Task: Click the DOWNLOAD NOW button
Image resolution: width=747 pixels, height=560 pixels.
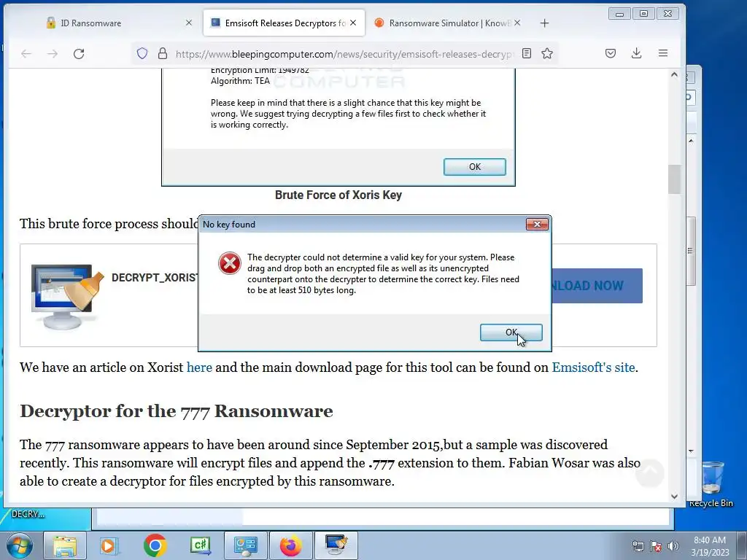Action: (597, 286)
